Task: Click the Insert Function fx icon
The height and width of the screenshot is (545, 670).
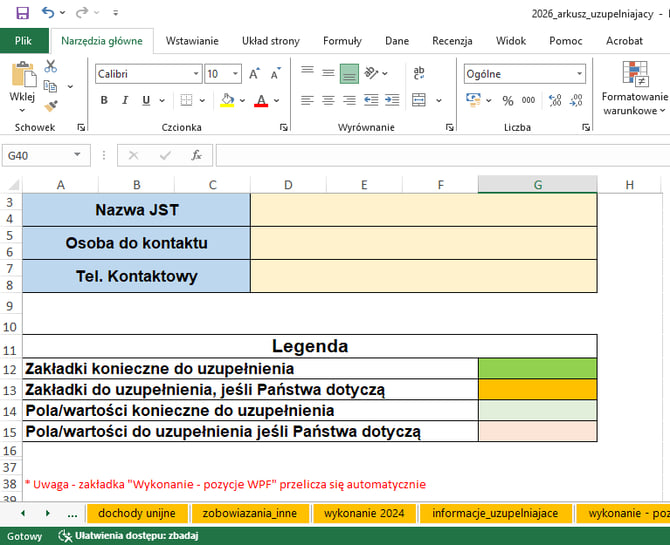Action: click(197, 155)
